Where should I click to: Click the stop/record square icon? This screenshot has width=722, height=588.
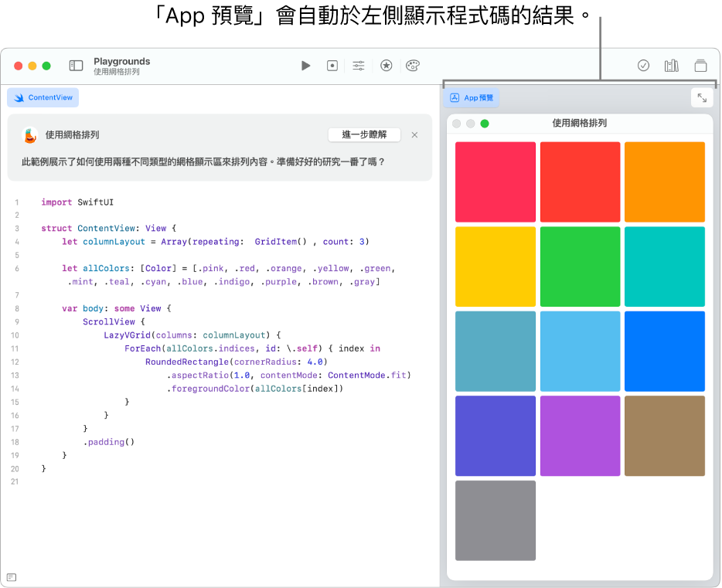pyautogui.click(x=332, y=66)
